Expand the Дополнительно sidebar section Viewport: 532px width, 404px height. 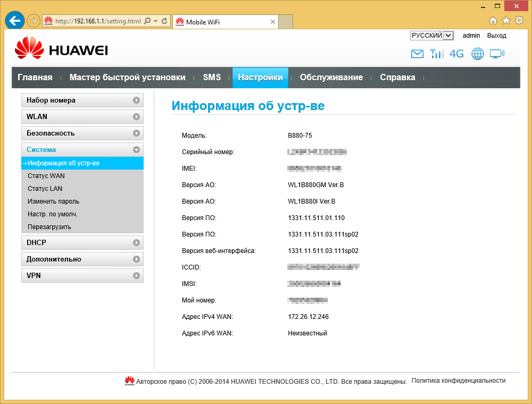click(82, 259)
